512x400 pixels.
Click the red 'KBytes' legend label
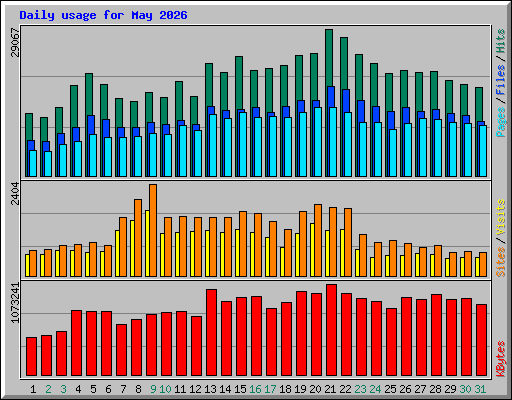pos(501,359)
